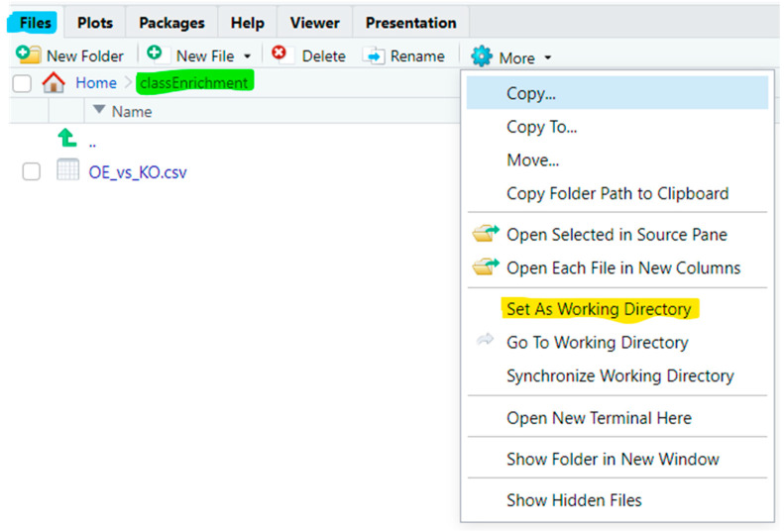The width and height of the screenshot is (784, 532).
Task: Click the arrow icon beside Go To Working Directory
Action: [x=485, y=340]
